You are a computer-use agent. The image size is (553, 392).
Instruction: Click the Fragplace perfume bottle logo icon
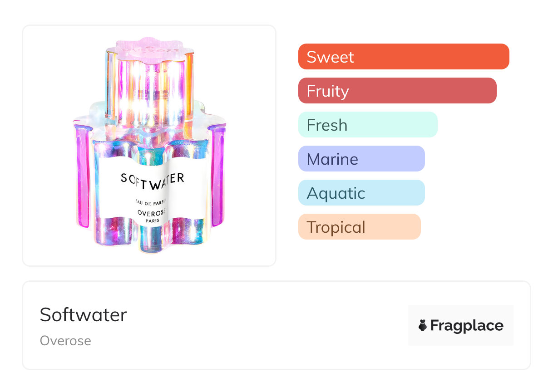423,325
